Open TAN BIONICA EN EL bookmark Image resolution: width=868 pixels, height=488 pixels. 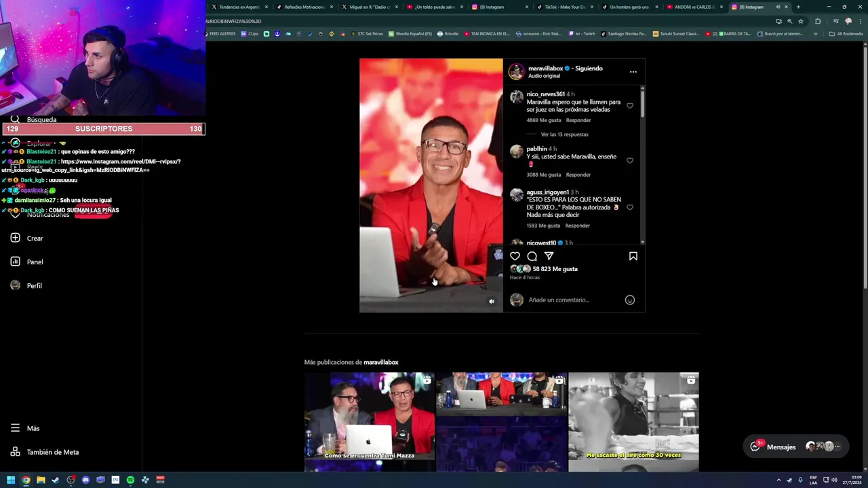click(x=487, y=33)
